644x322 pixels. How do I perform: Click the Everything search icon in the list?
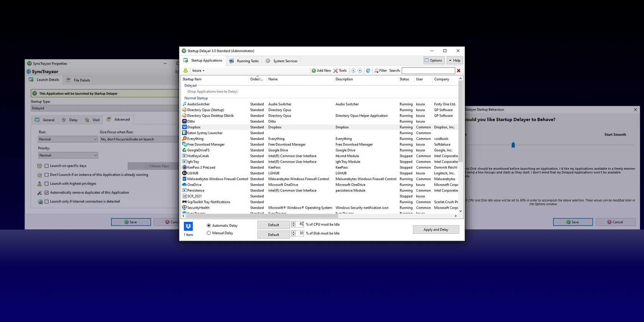184,138
